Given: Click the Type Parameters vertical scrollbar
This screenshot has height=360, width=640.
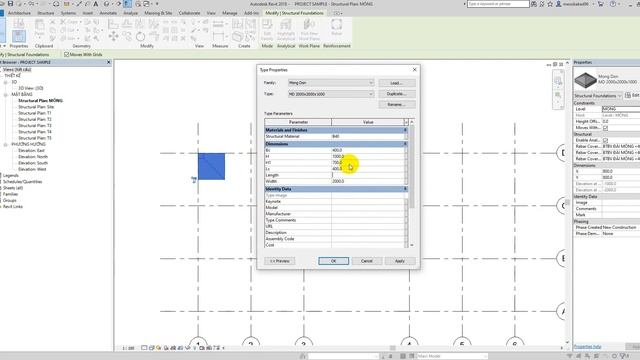Looking at the screenshot, I should [x=411, y=183].
